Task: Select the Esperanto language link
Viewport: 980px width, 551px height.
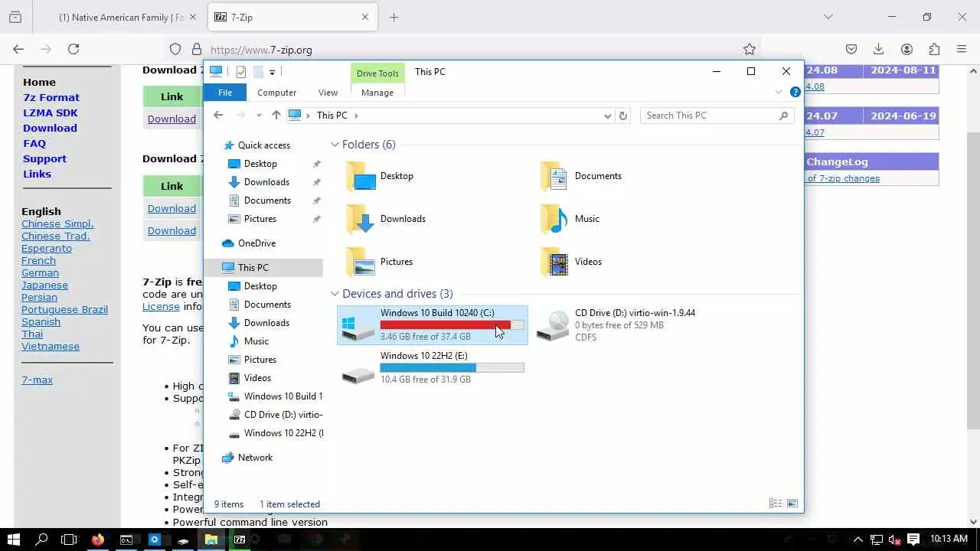Action: (47, 249)
